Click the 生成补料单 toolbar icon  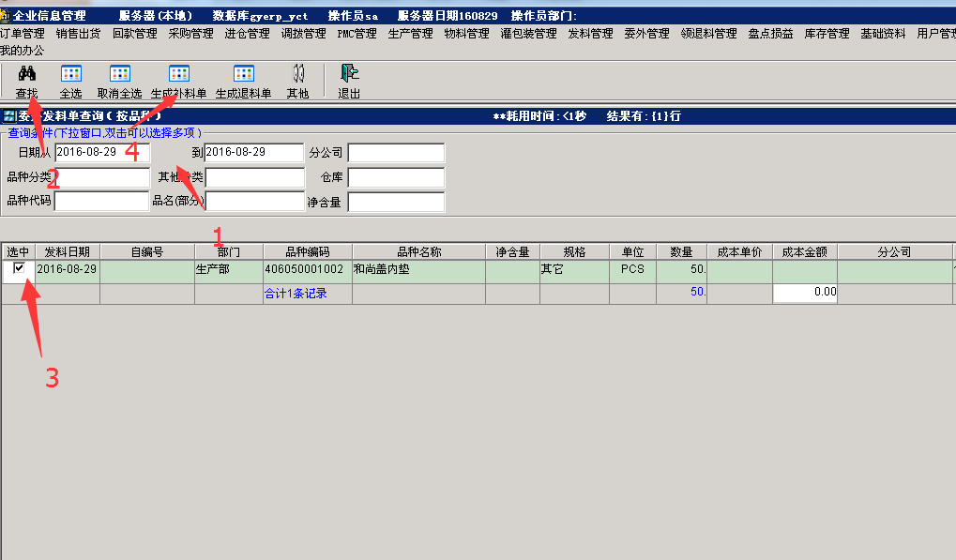point(178,74)
